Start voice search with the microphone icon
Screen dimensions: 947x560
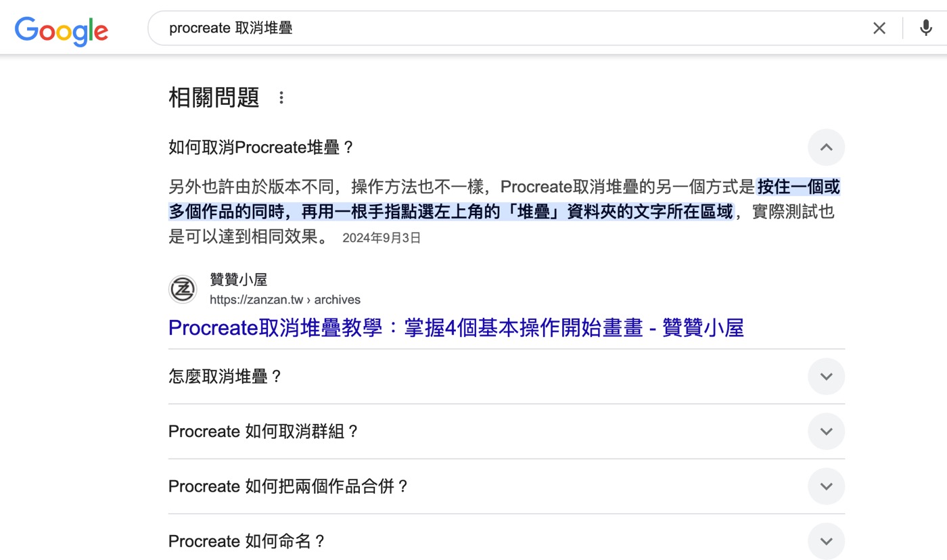click(x=926, y=28)
